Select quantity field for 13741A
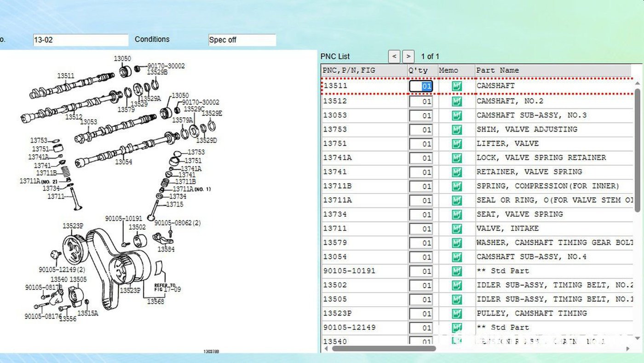Screen dimensions: 644x363 421,158
